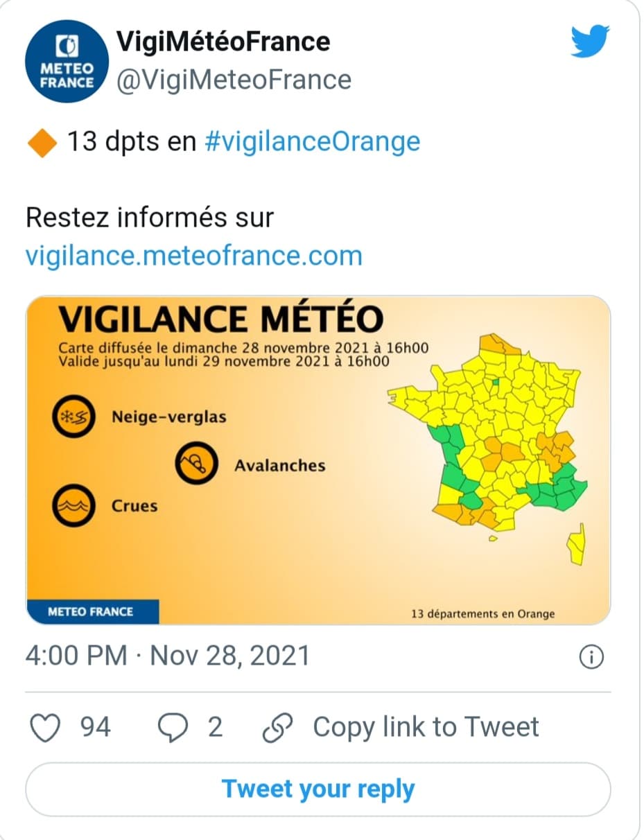The image size is (644, 840).
Task: Open the VigiMétéoFrance profile avatar
Action: click(67, 62)
